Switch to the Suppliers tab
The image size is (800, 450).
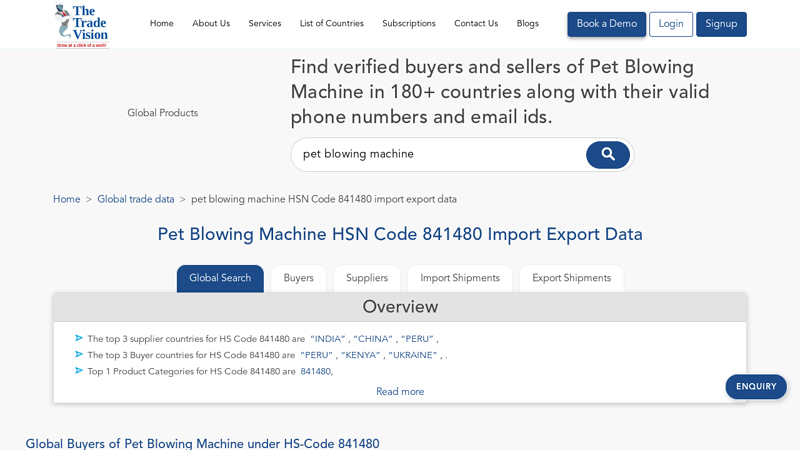pyautogui.click(x=367, y=279)
